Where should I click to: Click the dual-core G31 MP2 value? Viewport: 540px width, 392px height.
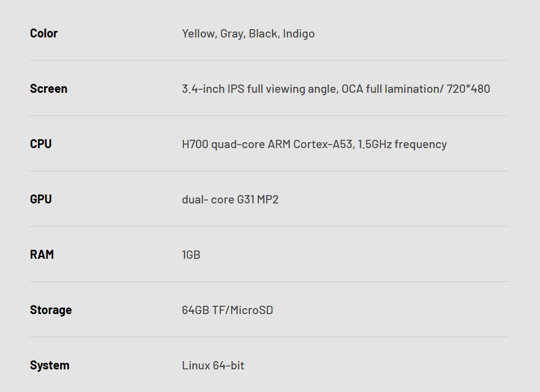tap(230, 200)
